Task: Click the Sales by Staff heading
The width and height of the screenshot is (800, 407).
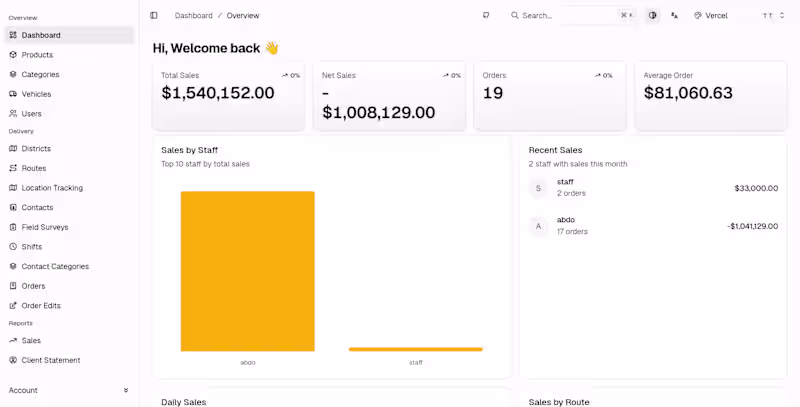Action: click(189, 150)
